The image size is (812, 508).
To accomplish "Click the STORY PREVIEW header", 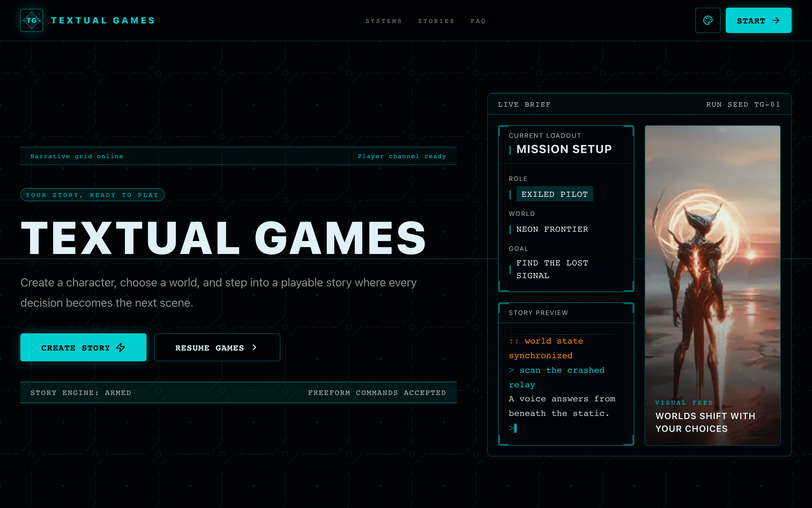I will pos(538,313).
